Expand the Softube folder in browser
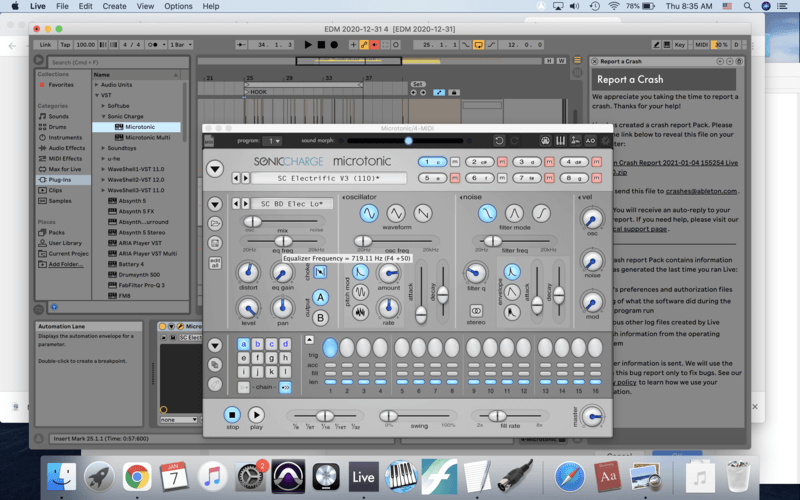Image resolution: width=800 pixels, height=500 pixels. pos(103,106)
